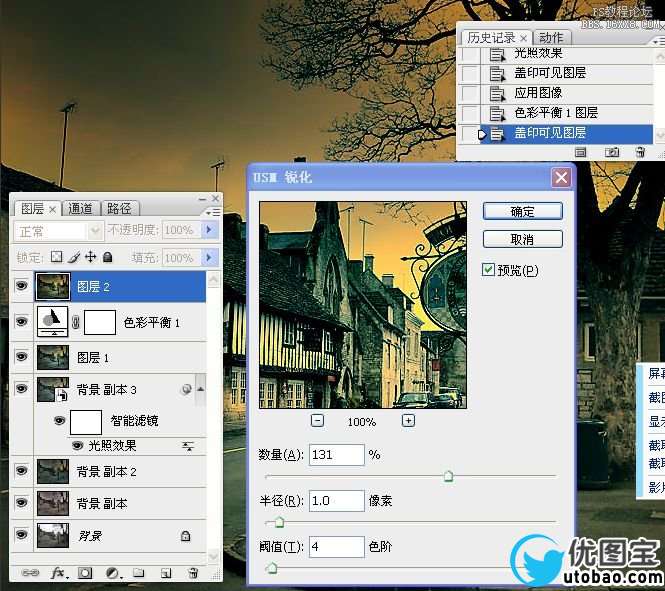Delete layer using Layers panel trash icon

[x=194, y=573]
